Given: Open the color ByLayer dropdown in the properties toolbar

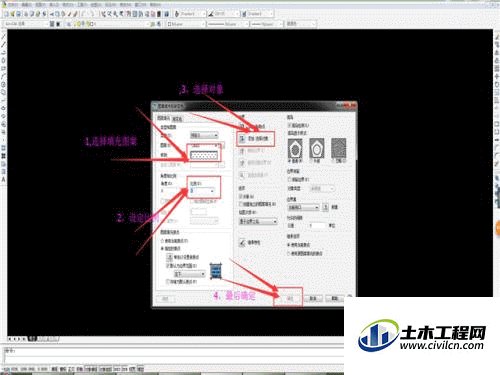Looking at the screenshot, I should pyautogui.click(x=186, y=24).
